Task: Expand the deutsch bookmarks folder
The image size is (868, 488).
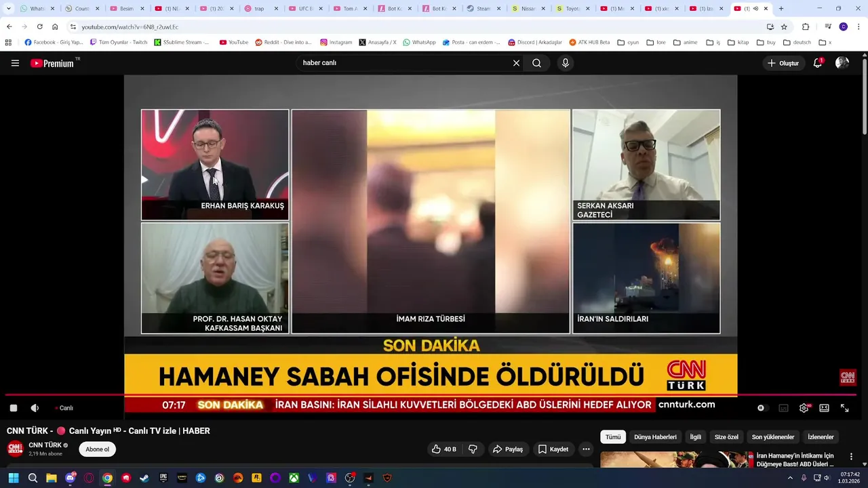Action: tap(796, 42)
